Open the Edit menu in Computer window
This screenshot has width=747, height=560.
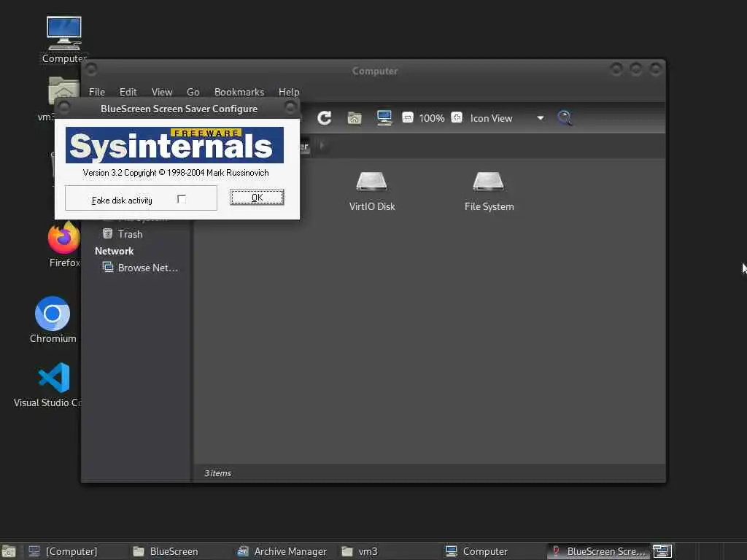[128, 92]
